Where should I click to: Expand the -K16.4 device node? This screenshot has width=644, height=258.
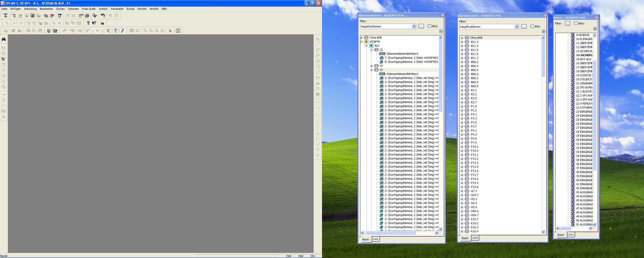(x=462, y=231)
